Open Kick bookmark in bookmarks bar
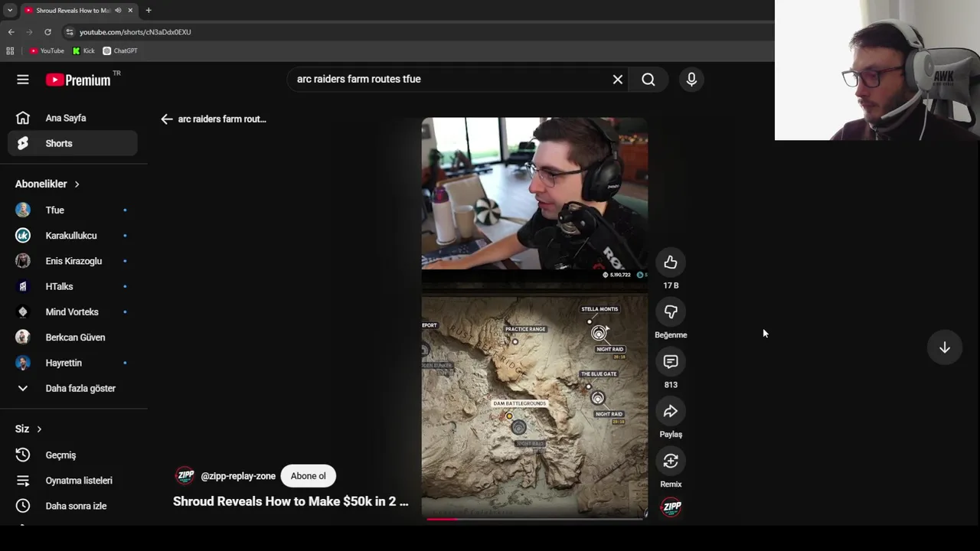The image size is (980, 551). [x=83, y=51]
